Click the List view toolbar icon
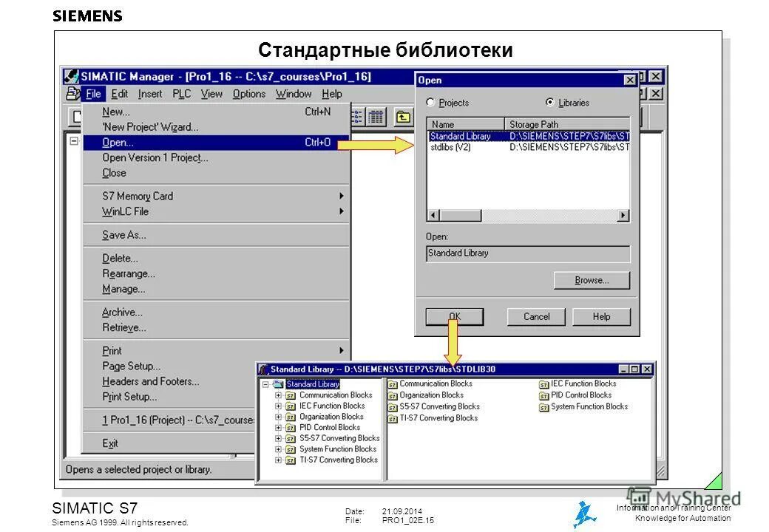 [x=356, y=117]
